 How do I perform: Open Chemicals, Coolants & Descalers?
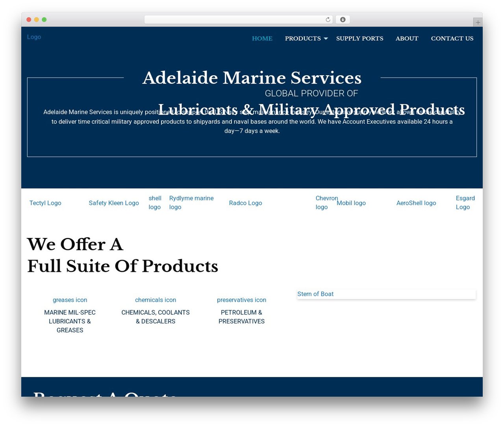click(x=156, y=317)
